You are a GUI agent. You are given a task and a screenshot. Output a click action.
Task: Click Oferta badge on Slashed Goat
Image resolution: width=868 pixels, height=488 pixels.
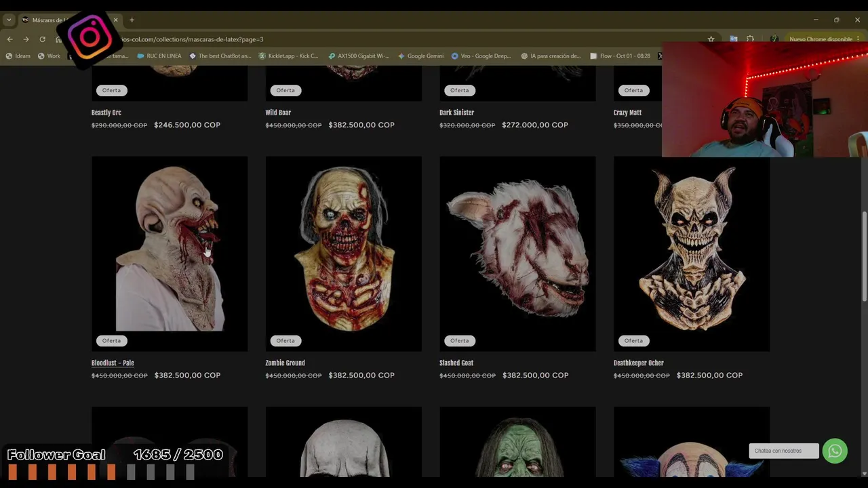click(459, 341)
